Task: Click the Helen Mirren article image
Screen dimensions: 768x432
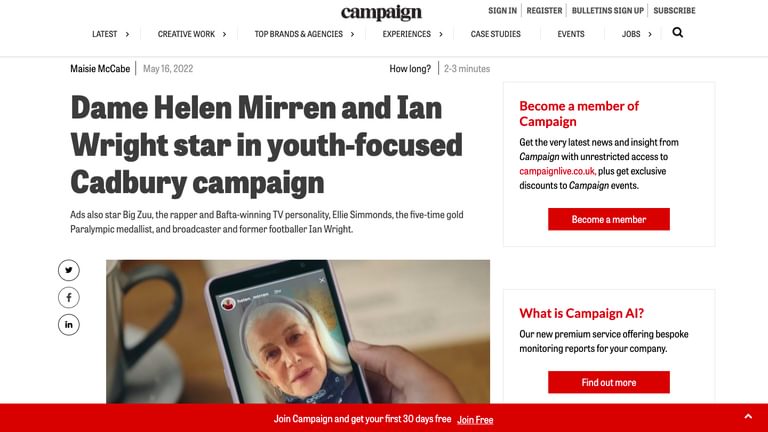Action: (x=298, y=332)
